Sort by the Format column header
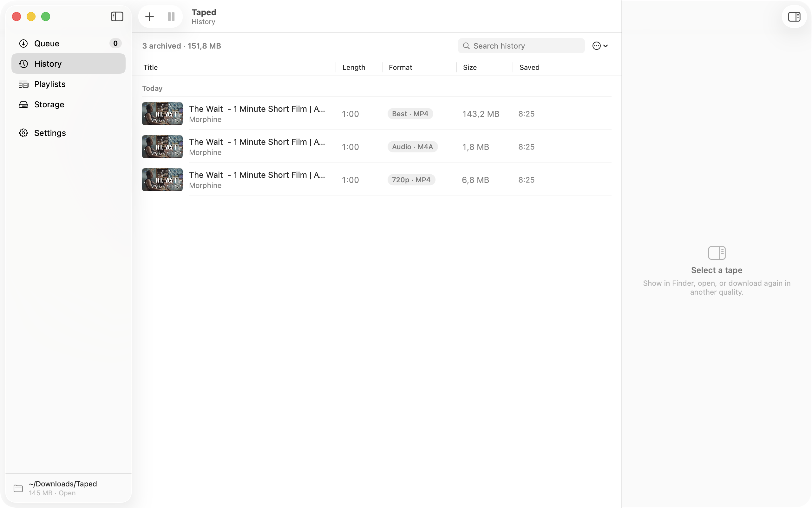This screenshot has width=812, height=508. click(400, 67)
